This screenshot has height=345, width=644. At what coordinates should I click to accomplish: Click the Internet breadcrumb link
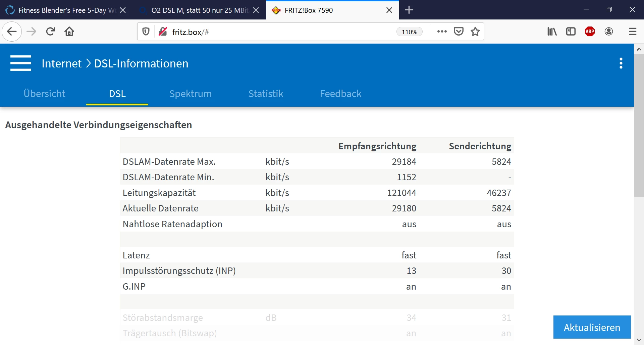point(61,63)
